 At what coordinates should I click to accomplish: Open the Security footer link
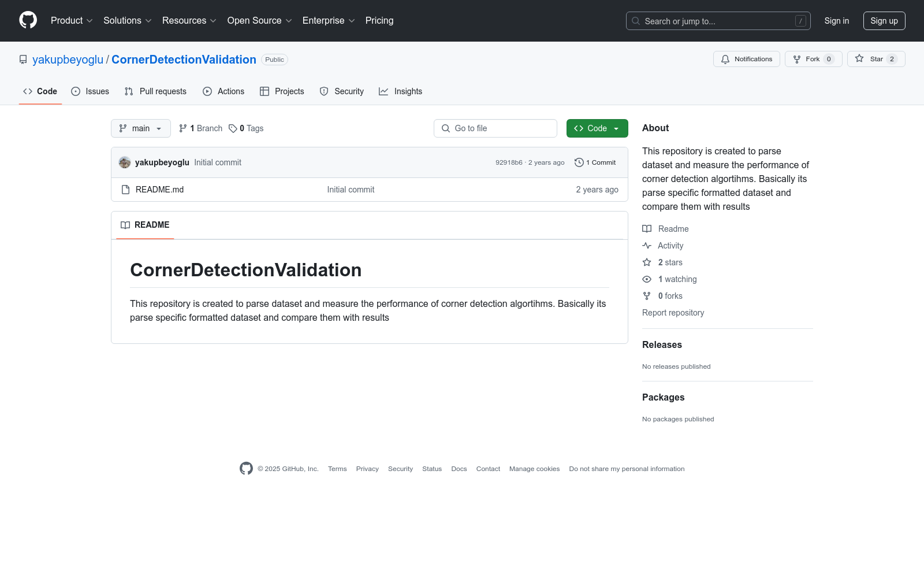(x=400, y=469)
